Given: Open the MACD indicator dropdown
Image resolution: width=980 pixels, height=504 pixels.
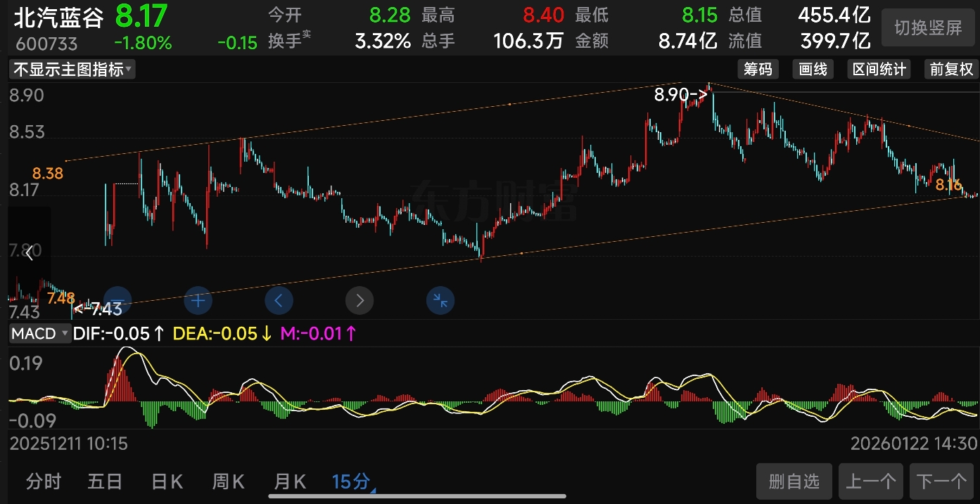Looking at the screenshot, I should (x=39, y=333).
